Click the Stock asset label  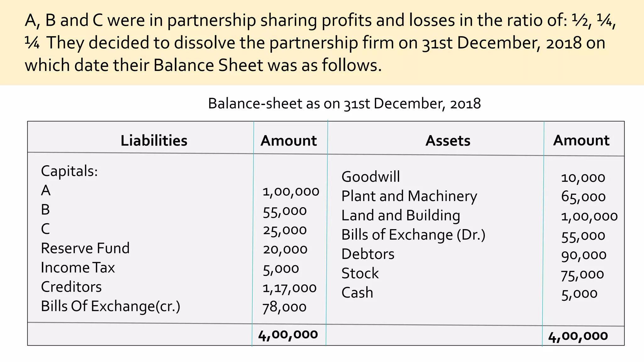[360, 273]
